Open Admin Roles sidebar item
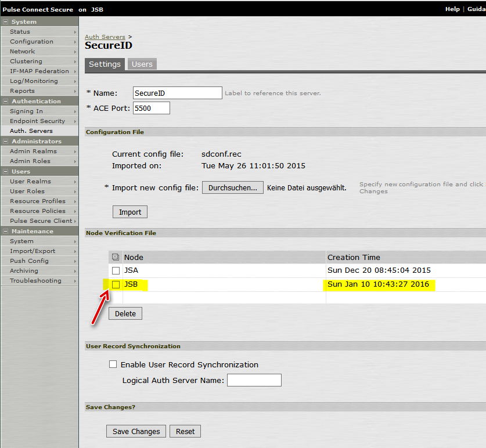This screenshot has width=486, height=448. point(39,161)
